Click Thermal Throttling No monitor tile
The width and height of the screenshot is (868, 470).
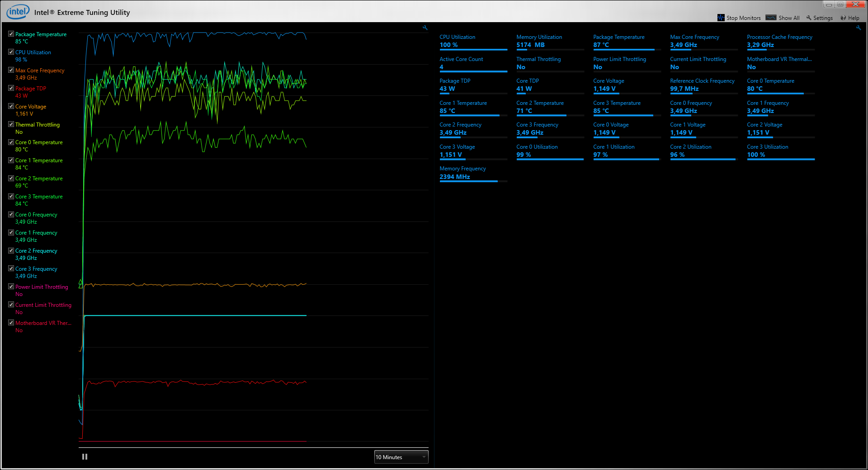[550, 64]
